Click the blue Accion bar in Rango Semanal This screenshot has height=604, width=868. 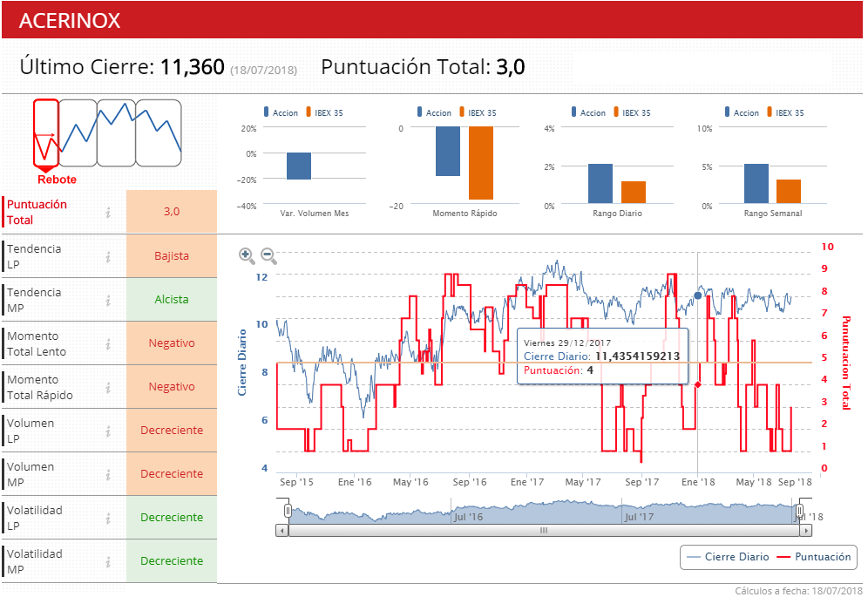tap(756, 184)
